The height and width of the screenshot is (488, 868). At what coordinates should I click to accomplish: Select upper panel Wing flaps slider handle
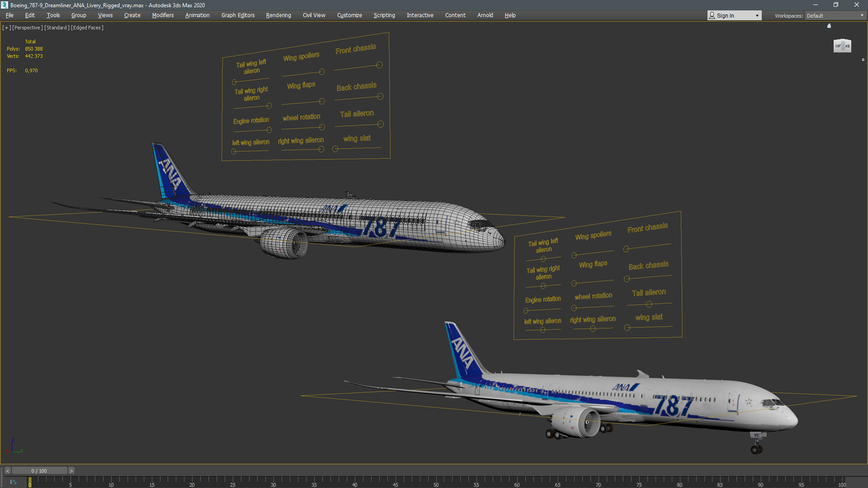(322, 101)
